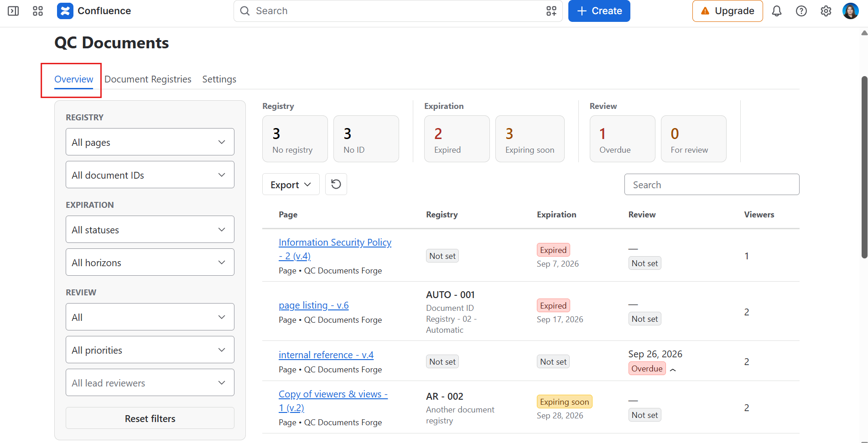Image resolution: width=868 pixels, height=443 pixels.
Task: Switch to the Overview tab
Action: click(74, 79)
